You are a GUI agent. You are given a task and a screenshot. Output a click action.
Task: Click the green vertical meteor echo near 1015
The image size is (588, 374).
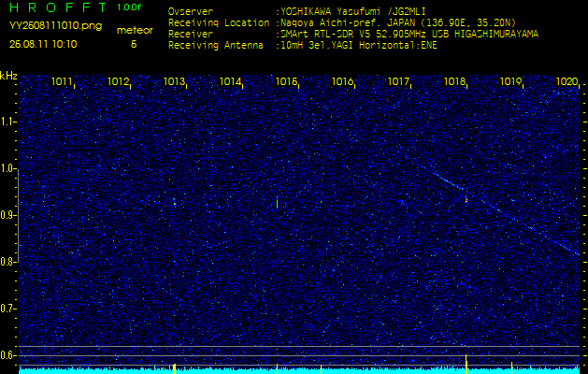[x=277, y=203]
